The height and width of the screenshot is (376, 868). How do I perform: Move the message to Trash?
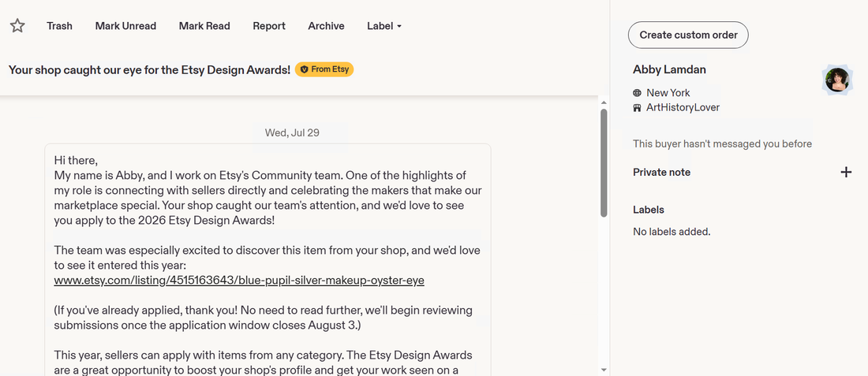pyautogui.click(x=59, y=26)
